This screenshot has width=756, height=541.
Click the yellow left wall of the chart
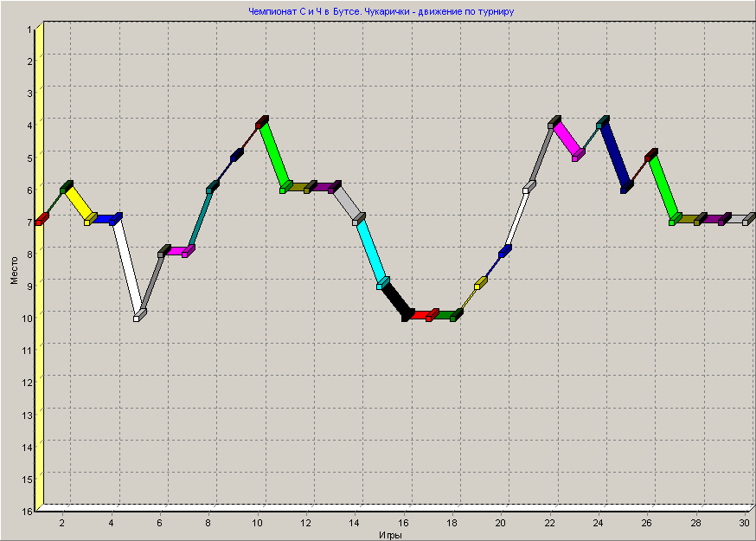[x=40, y=266]
